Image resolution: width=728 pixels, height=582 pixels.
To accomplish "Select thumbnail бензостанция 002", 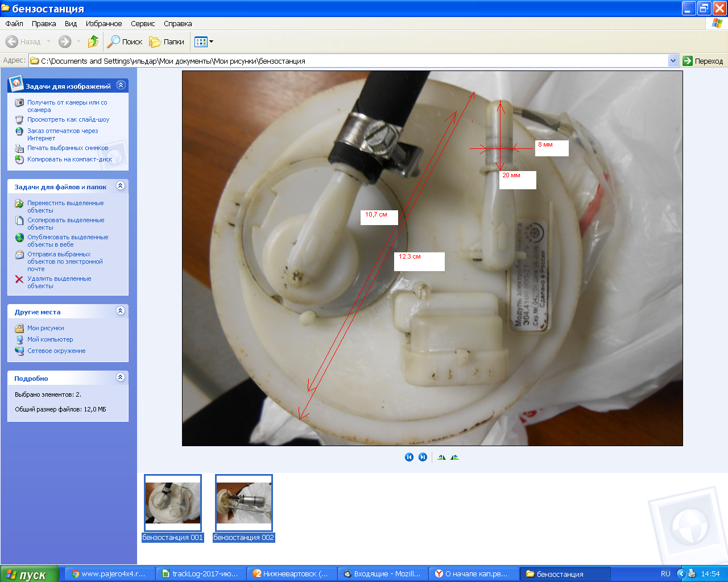I will pos(244,504).
